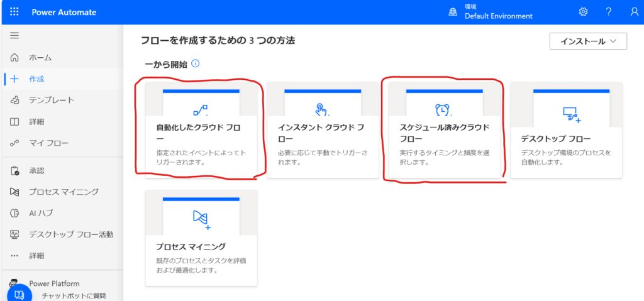The height and width of the screenshot is (301, 644).
Task: Click the Power Automate title
Action: point(64,12)
